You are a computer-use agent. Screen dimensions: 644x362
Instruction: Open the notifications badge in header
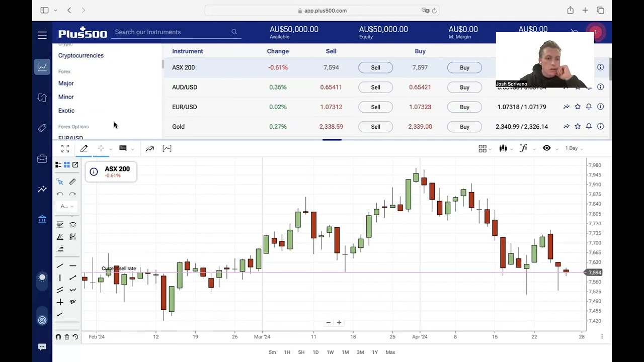pos(595,32)
